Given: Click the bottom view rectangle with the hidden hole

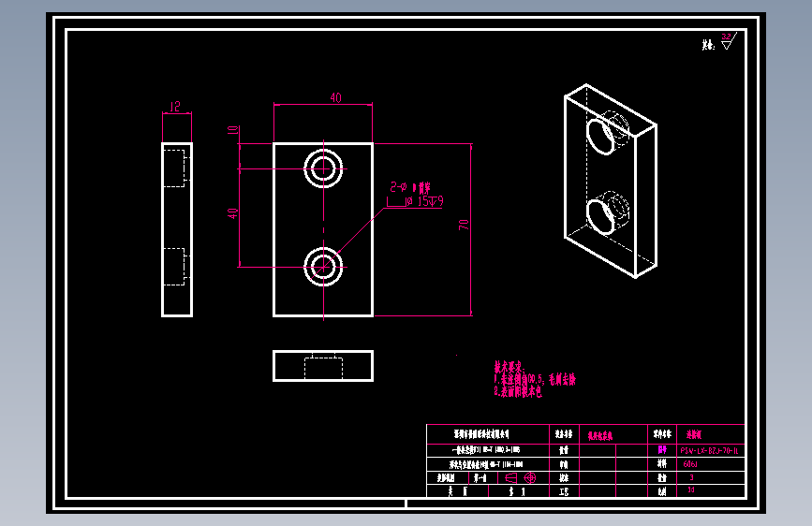Looking at the screenshot, I should click(323, 366).
